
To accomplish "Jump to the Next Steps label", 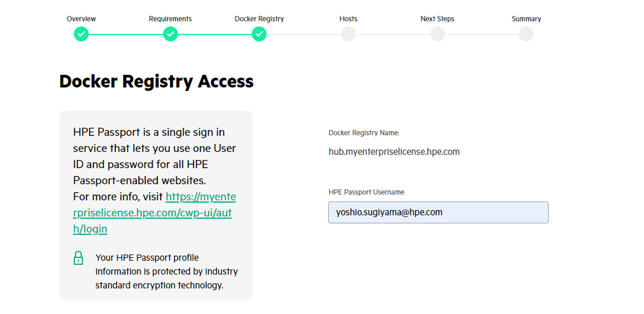I will point(437,19).
